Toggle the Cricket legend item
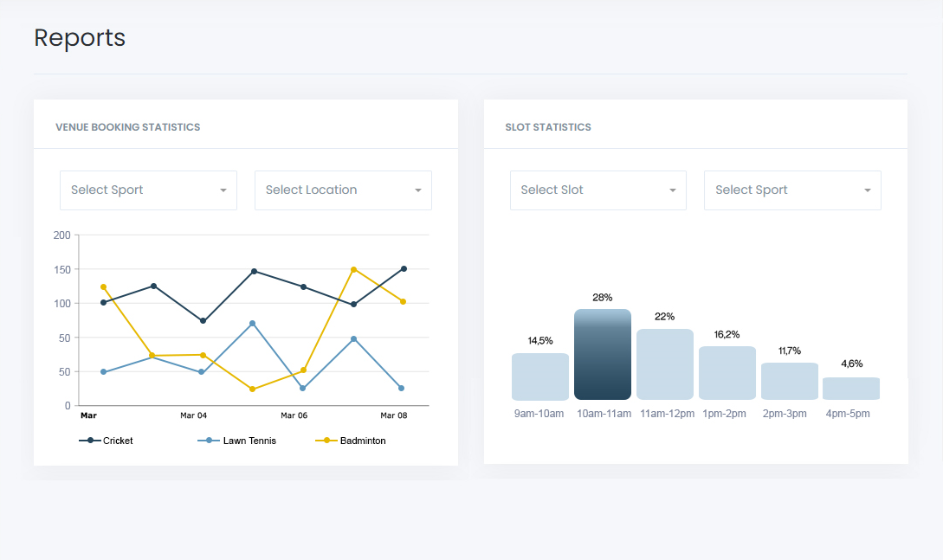 pyautogui.click(x=107, y=441)
